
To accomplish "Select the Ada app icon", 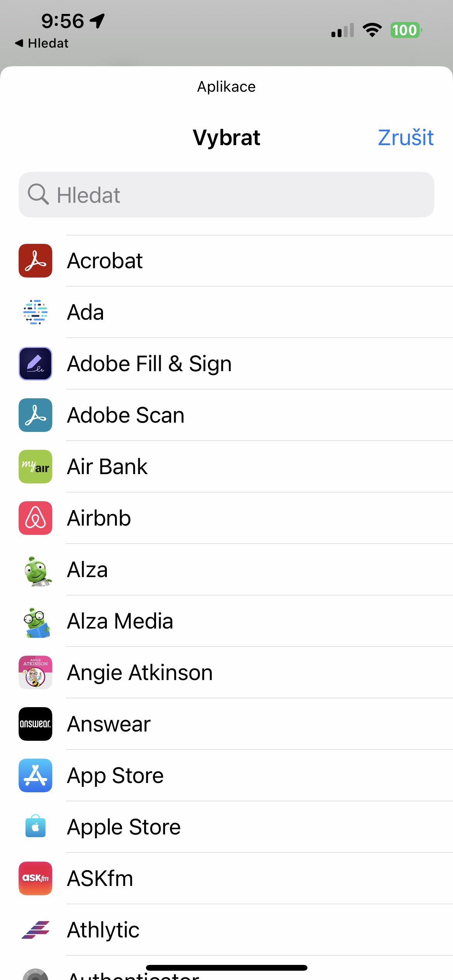I will (35, 312).
